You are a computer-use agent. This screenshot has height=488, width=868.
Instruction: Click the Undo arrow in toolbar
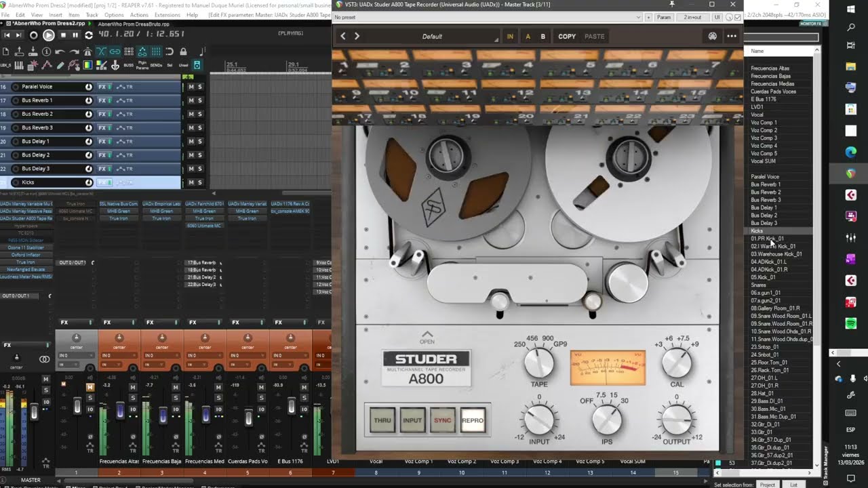coord(60,52)
